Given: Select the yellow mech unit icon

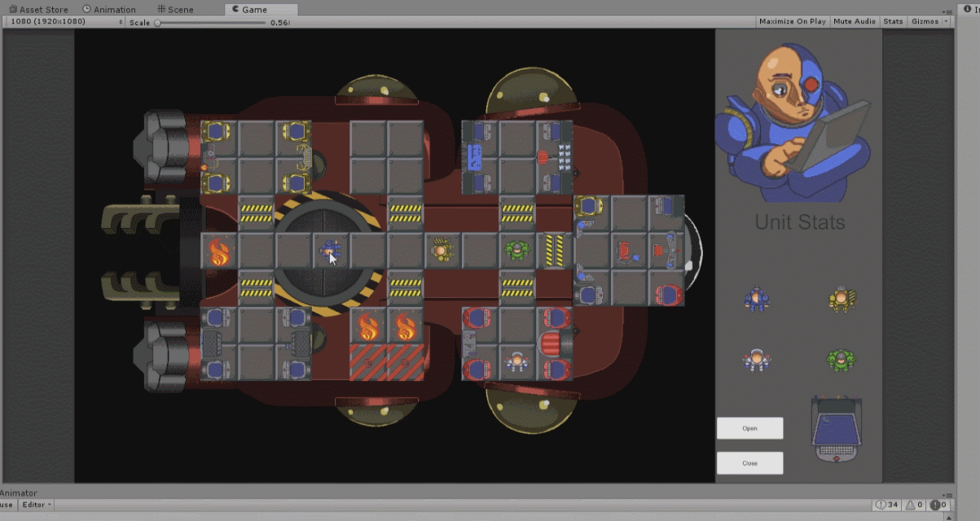Looking at the screenshot, I should click(x=841, y=299).
